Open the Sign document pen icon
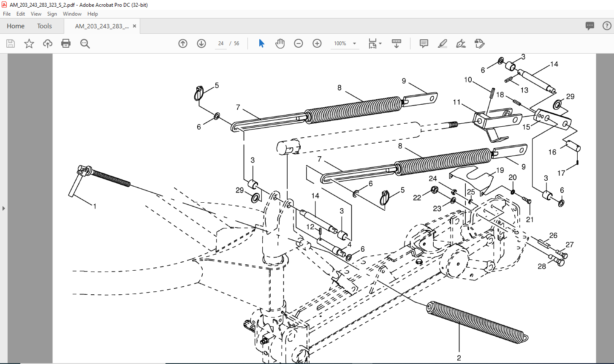 tap(461, 43)
